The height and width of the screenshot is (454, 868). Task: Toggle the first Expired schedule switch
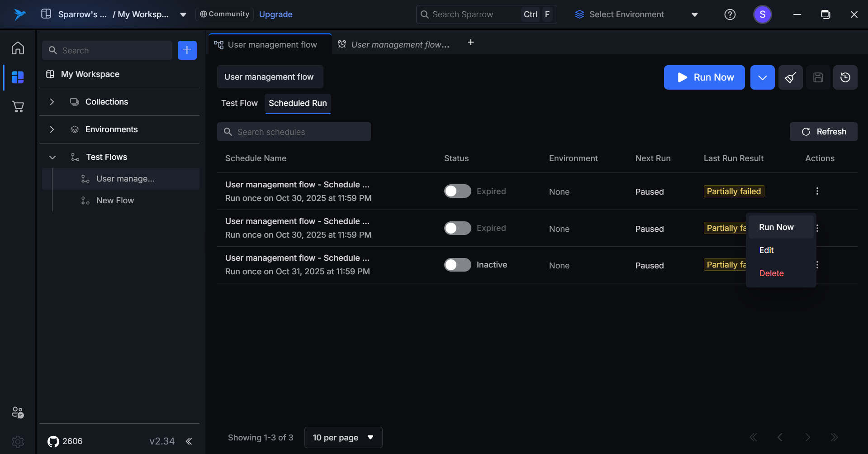(x=457, y=191)
